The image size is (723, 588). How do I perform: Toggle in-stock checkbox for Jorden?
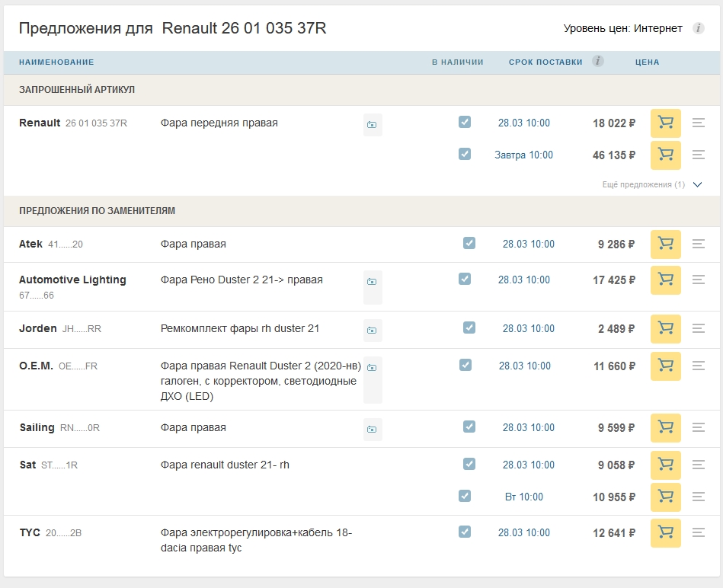tap(469, 328)
